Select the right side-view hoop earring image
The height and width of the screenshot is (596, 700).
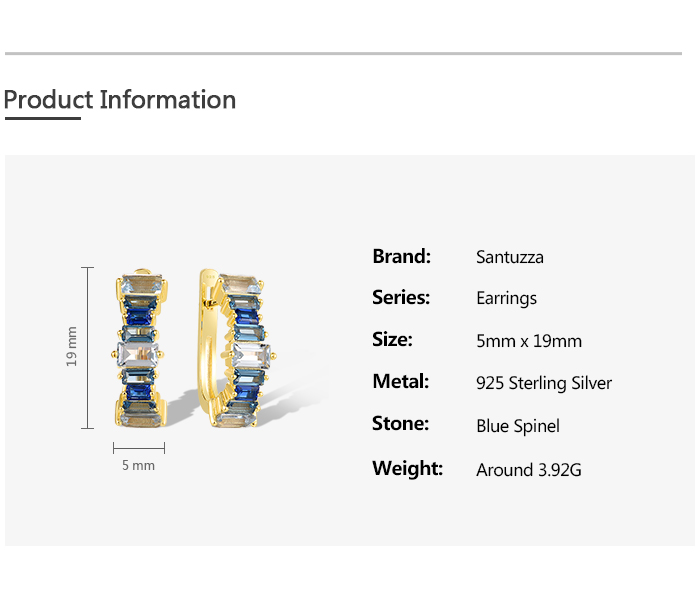237,348
